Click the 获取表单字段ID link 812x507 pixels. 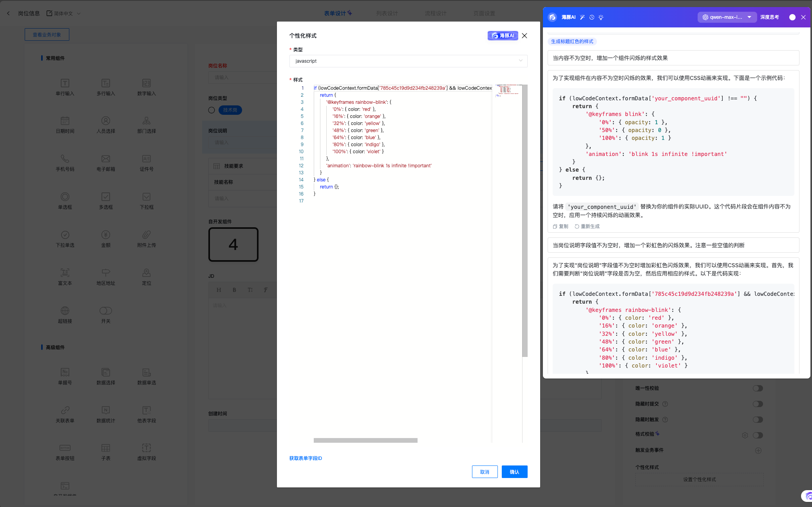click(x=306, y=458)
